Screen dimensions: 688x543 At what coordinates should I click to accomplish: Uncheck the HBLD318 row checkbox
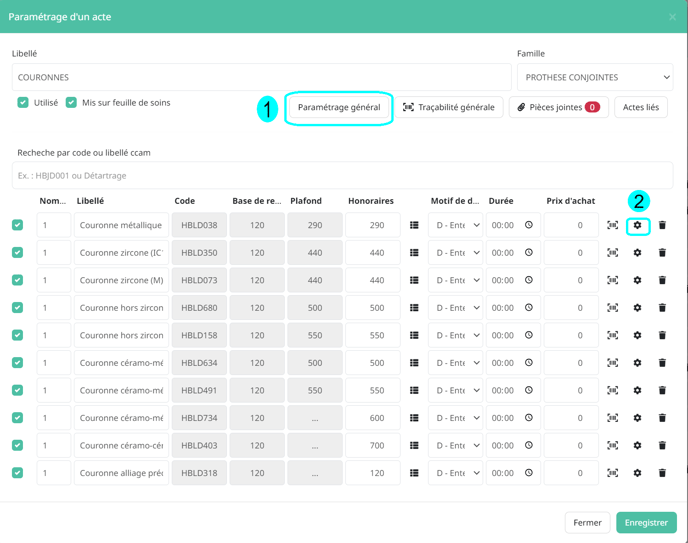[18, 473]
